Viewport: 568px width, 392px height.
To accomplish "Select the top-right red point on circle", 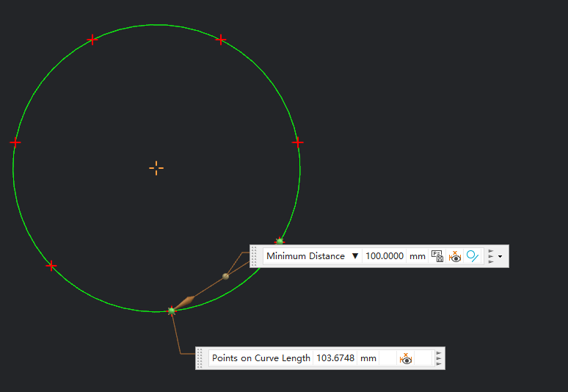I will [221, 40].
